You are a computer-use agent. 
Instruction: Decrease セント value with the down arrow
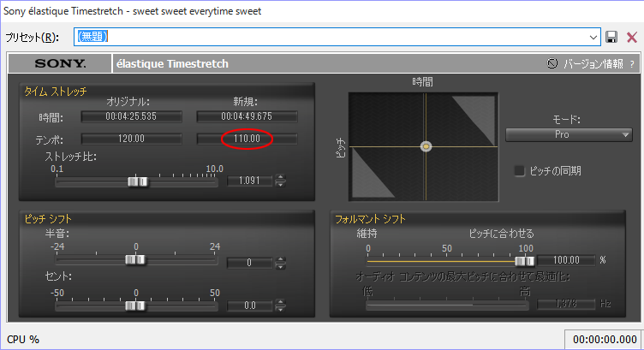tap(281, 309)
